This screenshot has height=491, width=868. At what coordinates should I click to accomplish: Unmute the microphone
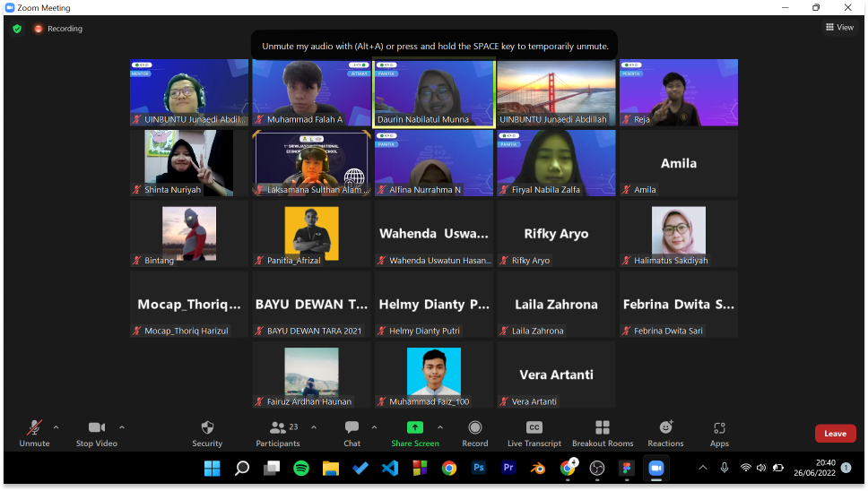pos(35,428)
